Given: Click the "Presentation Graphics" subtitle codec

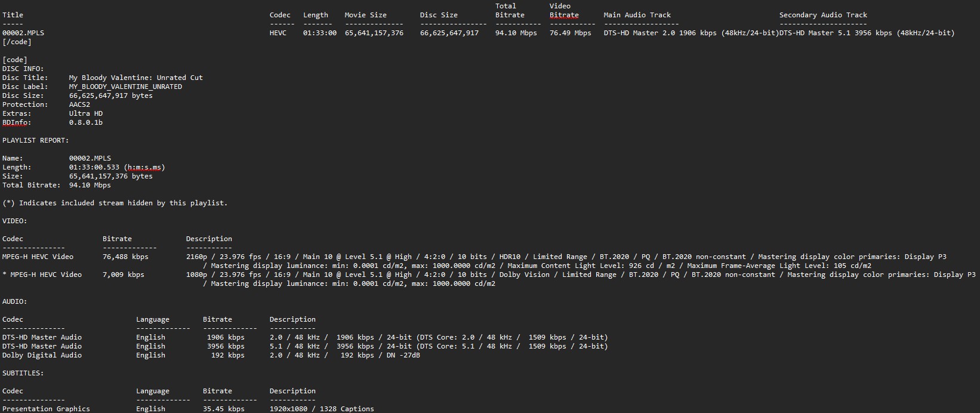Looking at the screenshot, I should click(x=46, y=409).
